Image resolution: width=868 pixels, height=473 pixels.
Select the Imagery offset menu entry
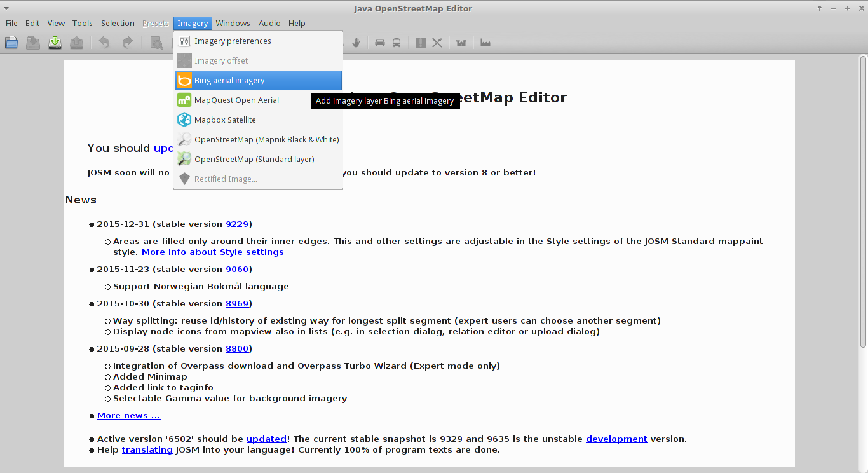pyautogui.click(x=259, y=60)
